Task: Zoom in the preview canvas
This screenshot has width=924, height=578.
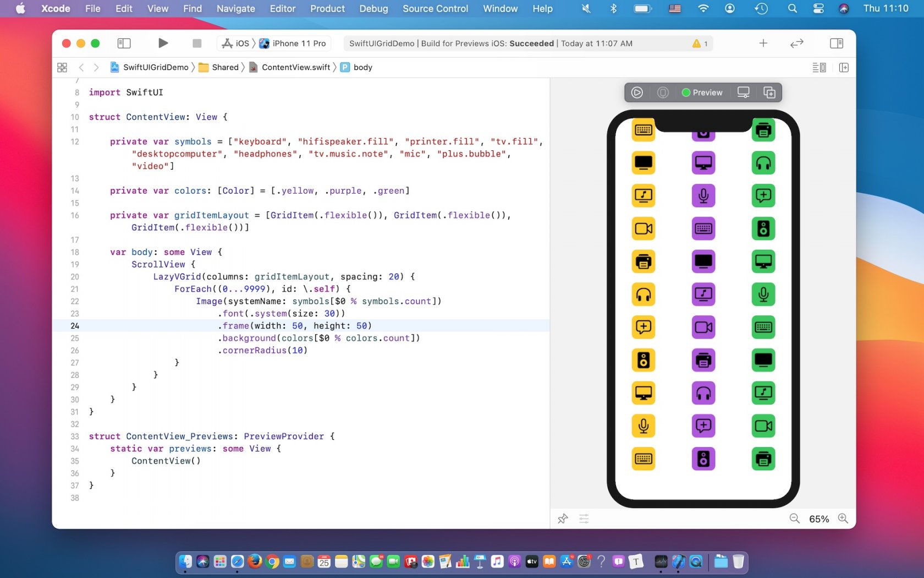Action: point(843,519)
